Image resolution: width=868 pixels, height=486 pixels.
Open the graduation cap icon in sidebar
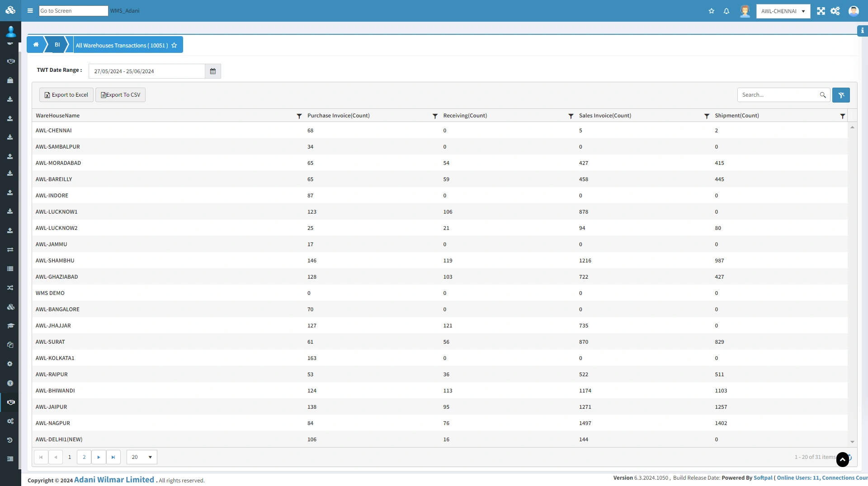point(10,326)
